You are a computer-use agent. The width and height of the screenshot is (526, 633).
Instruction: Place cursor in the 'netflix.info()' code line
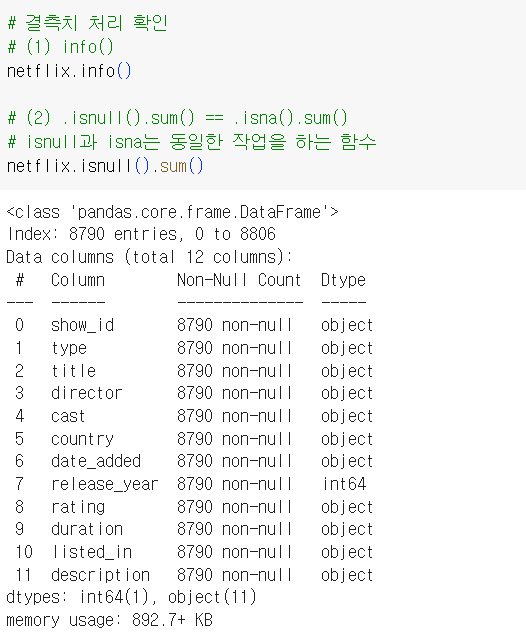69,71
